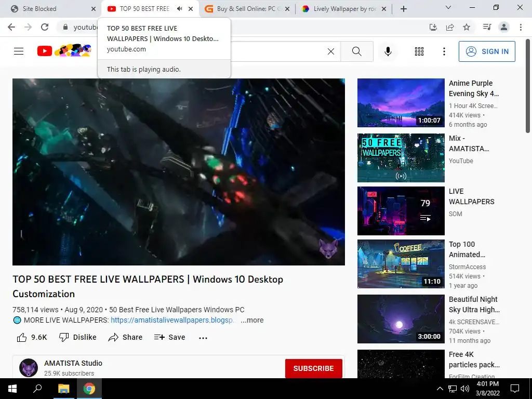Open the Anime Purple Evening Sky thumbnail

(401, 103)
